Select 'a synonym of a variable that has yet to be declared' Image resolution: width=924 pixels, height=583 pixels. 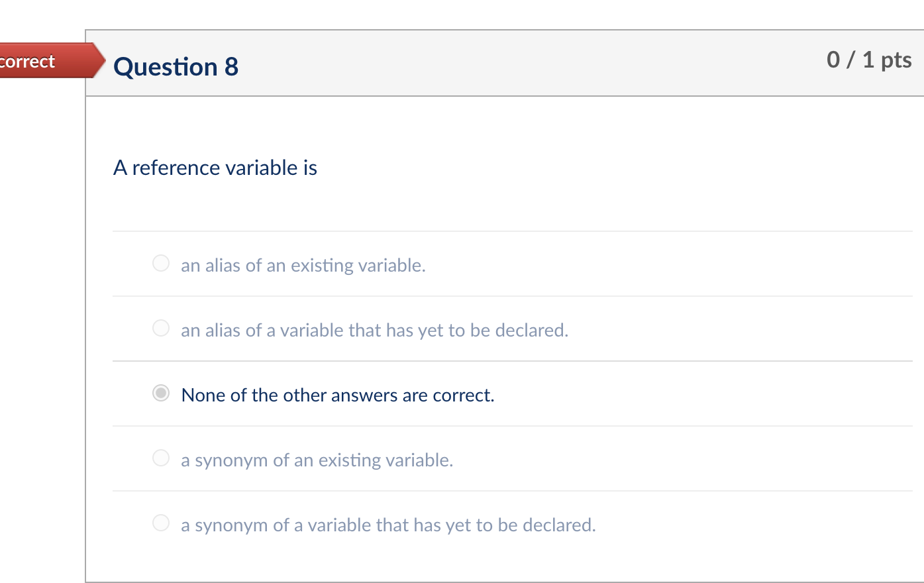[160, 523]
